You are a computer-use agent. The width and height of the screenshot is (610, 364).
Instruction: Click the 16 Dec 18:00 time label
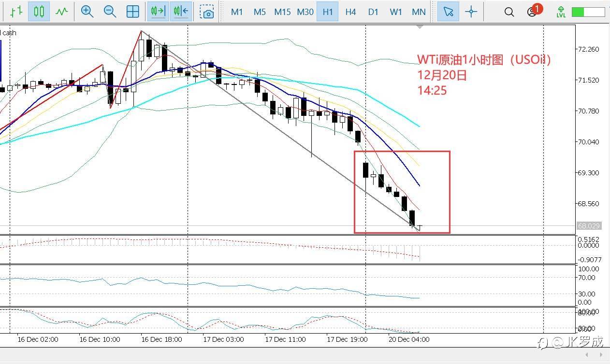[161, 339]
